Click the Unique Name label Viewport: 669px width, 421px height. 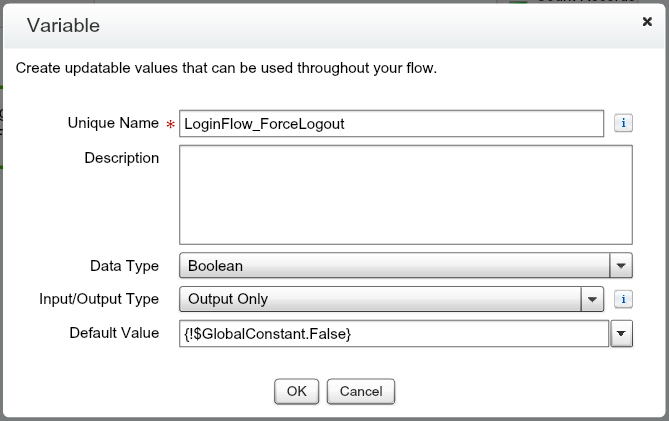click(x=113, y=123)
